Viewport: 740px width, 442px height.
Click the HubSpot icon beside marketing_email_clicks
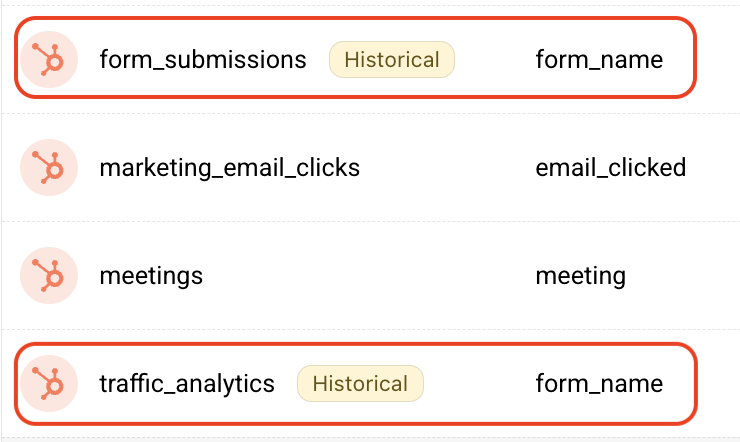[x=49, y=167]
